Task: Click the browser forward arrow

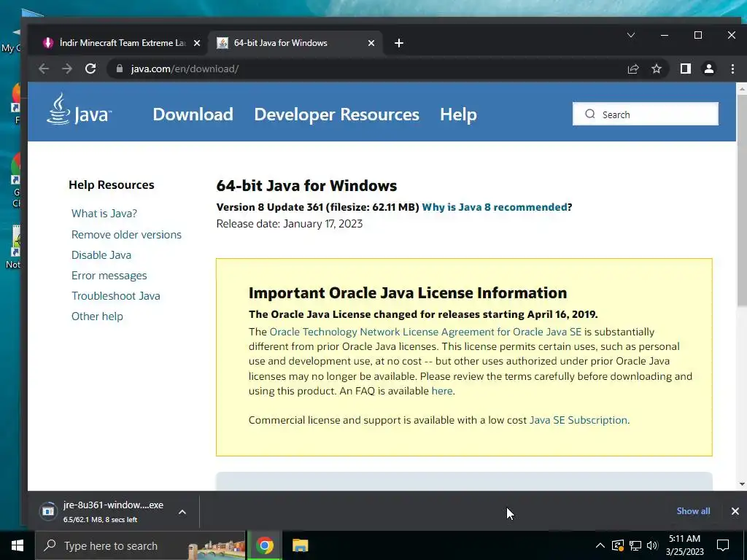Action: coord(67,69)
